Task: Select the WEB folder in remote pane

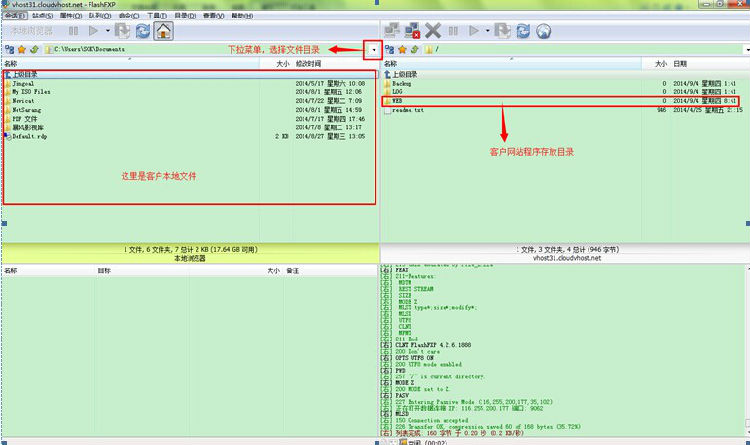Action: [x=397, y=101]
